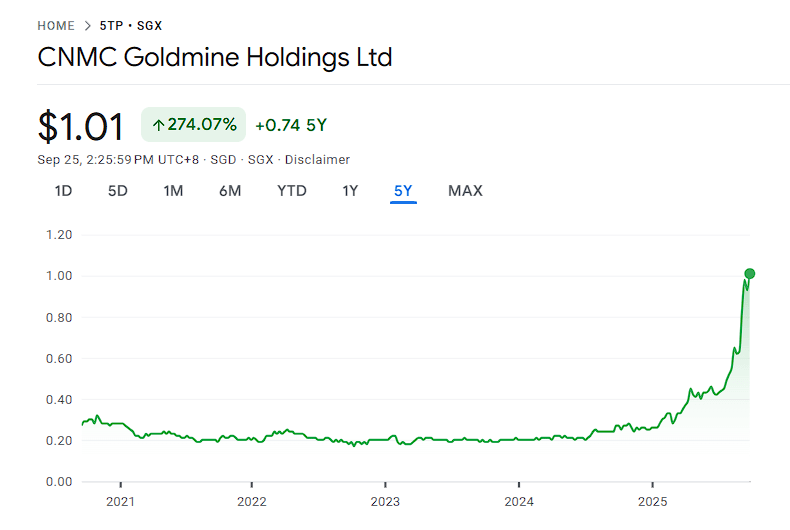Click the 2021 x-axis label
790x530 pixels.
coord(120,502)
